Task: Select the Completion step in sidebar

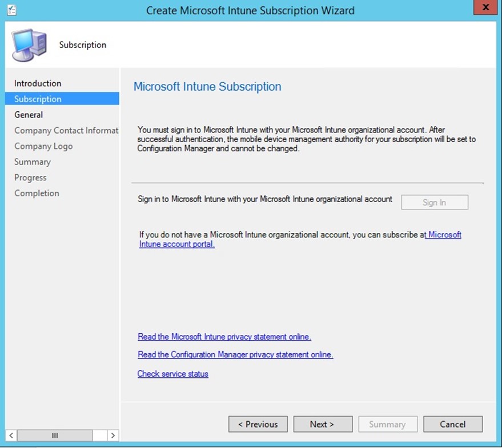Action: (x=37, y=193)
